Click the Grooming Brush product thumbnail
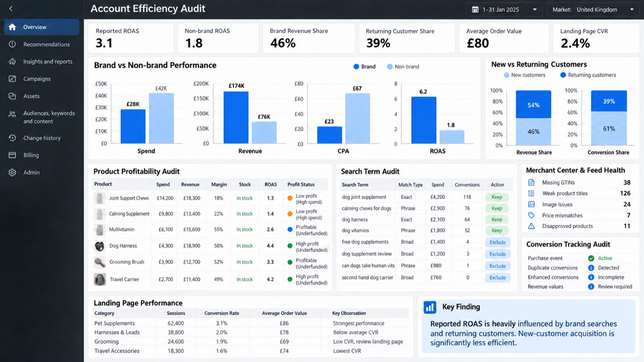The width and height of the screenshot is (644, 362). [x=100, y=262]
